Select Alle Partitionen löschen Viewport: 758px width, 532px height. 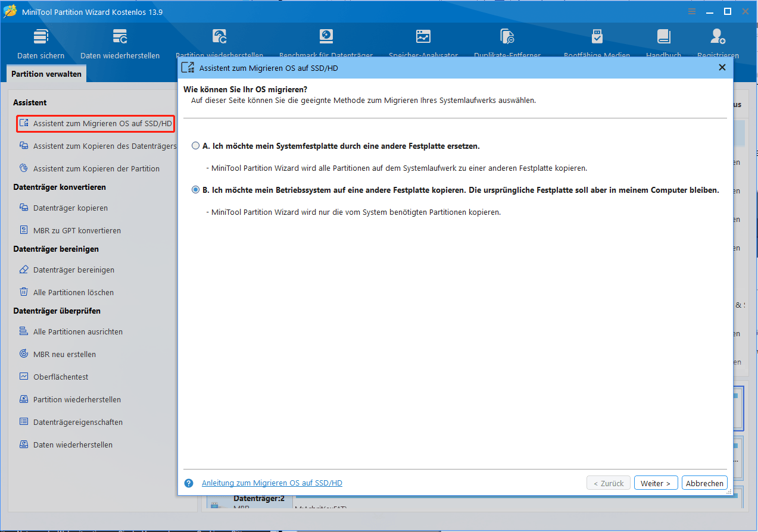pyautogui.click(x=66, y=292)
